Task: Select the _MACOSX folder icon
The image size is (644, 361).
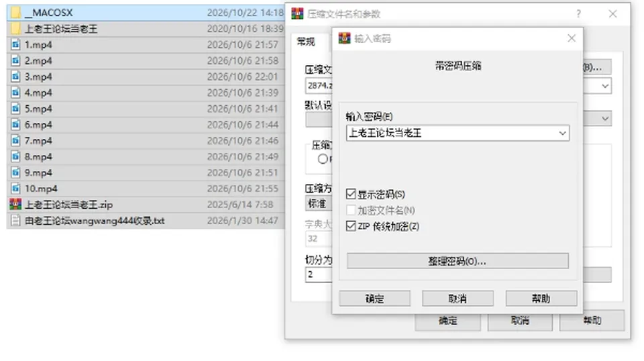Action: 15,13
